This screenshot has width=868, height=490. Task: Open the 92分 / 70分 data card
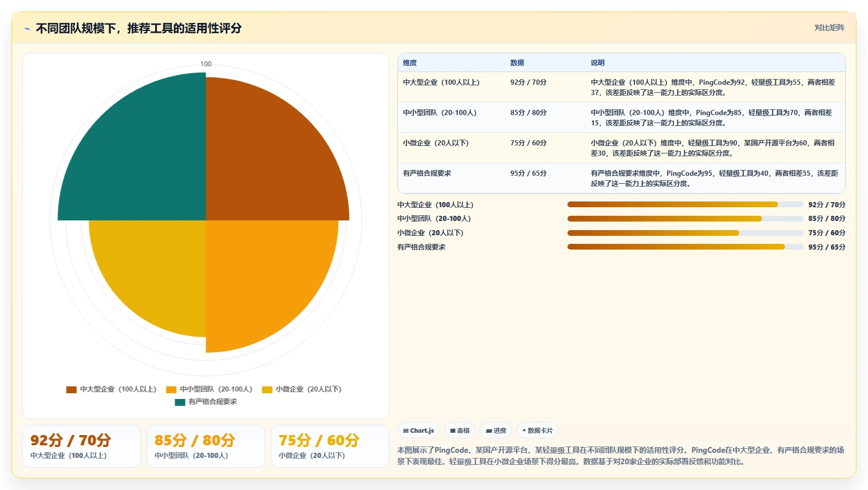(81, 446)
